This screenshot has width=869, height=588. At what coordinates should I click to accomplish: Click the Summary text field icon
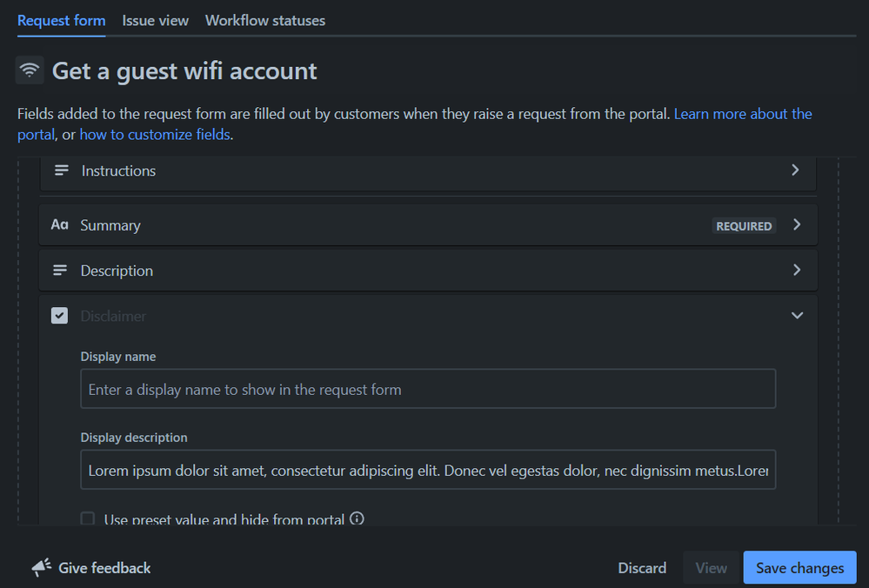(59, 225)
